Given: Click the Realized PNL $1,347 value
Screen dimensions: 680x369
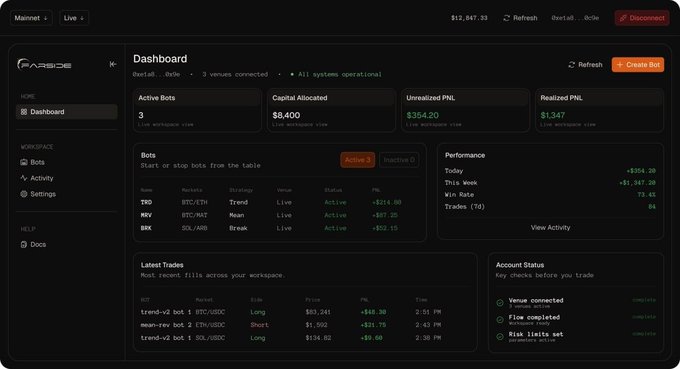Looking at the screenshot, I should pyautogui.click(x=552, y=115).
